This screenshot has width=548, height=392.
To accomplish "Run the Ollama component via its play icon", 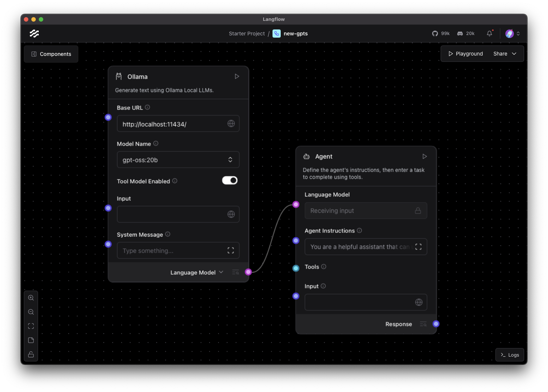I will coord(237,76).
